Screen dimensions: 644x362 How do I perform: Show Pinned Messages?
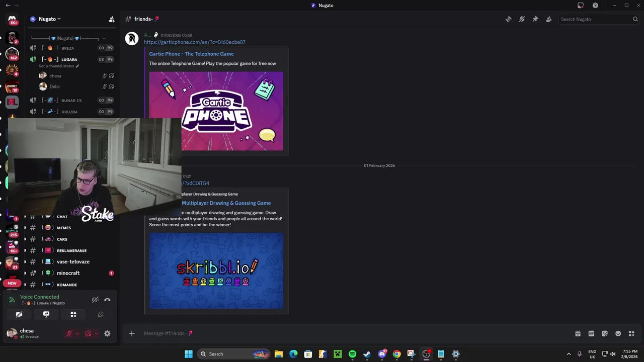[535, 19]
